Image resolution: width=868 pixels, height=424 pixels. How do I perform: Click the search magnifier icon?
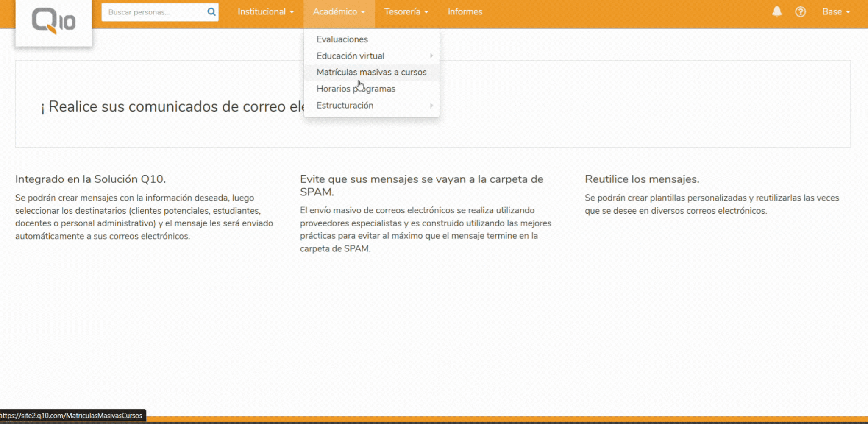coord(211,12)
